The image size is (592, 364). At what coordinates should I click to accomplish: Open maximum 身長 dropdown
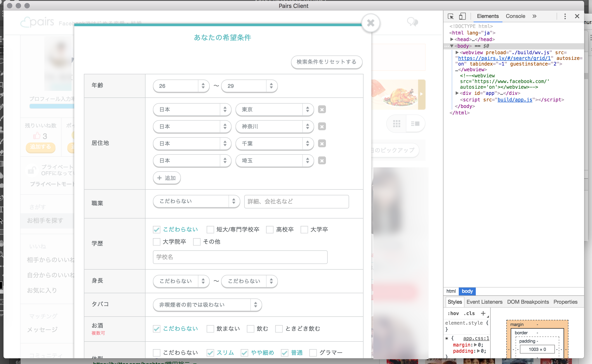tap(249, 281)
